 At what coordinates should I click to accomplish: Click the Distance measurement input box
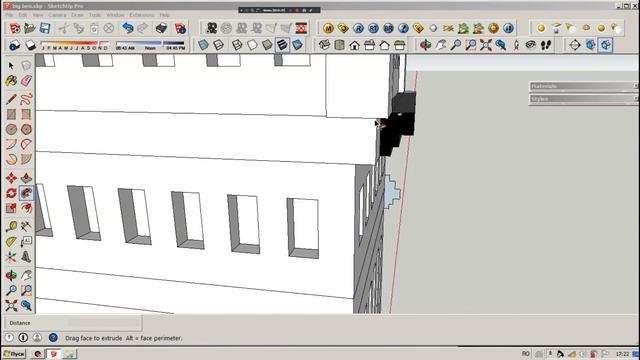(104, 323)
